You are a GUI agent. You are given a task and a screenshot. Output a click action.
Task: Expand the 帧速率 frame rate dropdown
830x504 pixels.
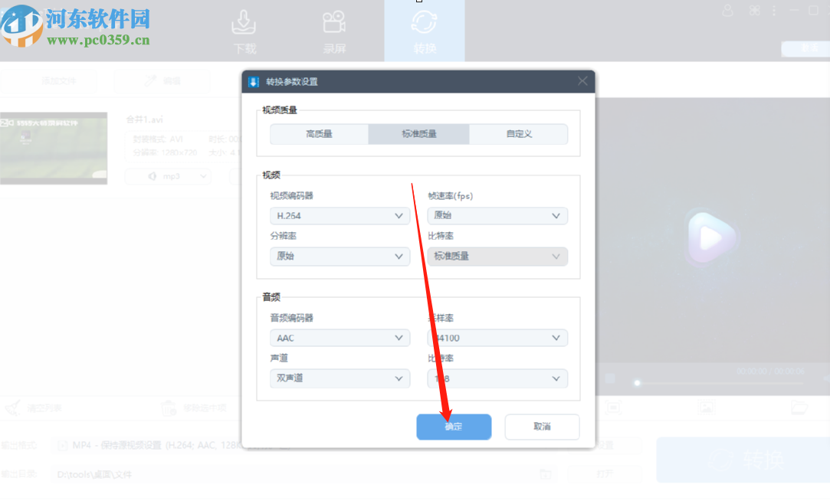pos(497,215)
